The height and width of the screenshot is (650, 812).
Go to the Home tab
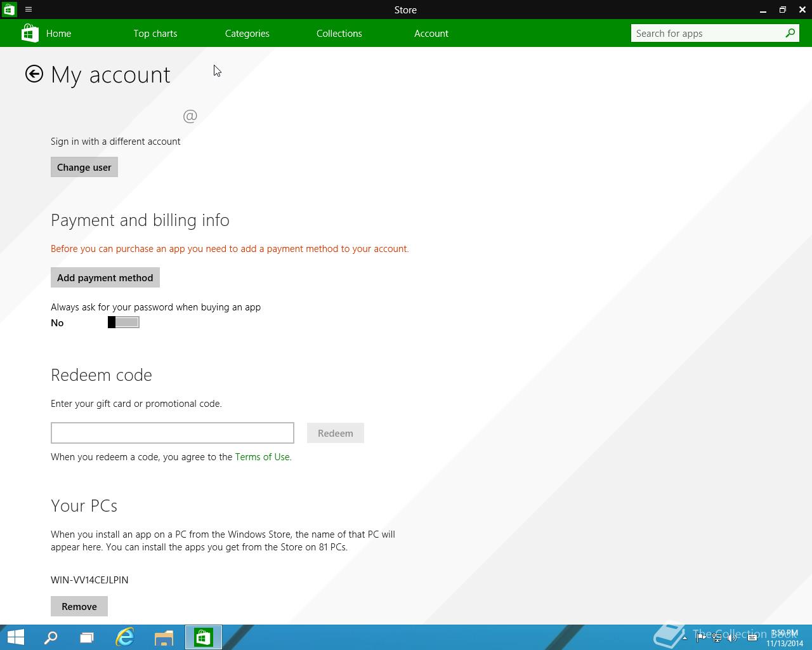click(58, 34)
